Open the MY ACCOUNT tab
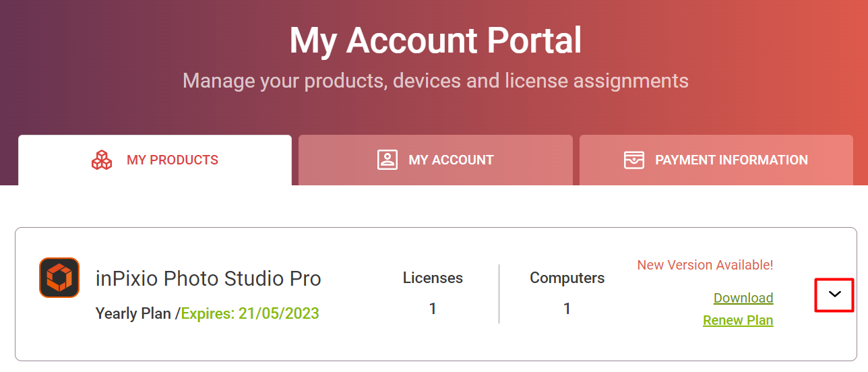This screenshot has height=372, width=868. click(x=435, y=160)
